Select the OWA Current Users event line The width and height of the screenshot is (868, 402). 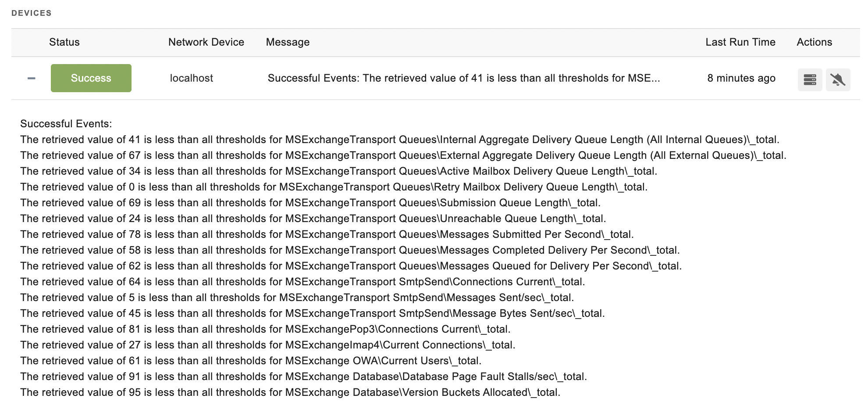(x=251, y=361)
